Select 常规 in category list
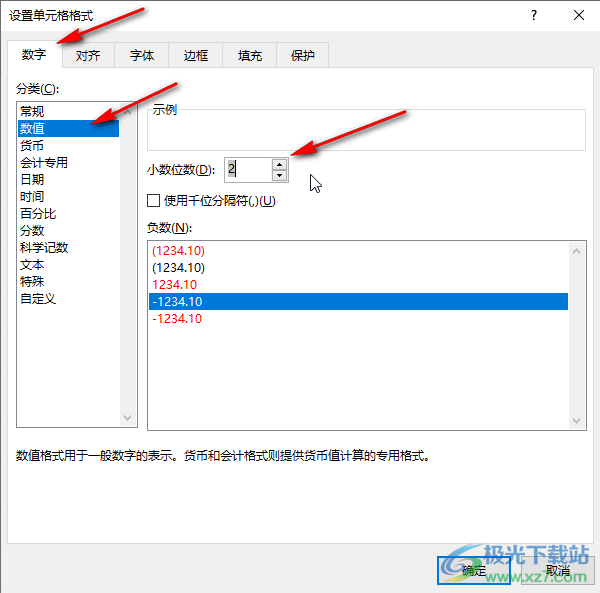 68,111
